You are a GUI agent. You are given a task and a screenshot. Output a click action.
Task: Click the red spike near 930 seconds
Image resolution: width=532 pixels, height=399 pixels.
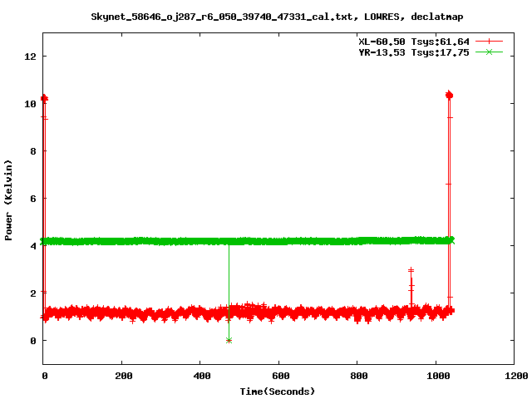pos(411,288)
